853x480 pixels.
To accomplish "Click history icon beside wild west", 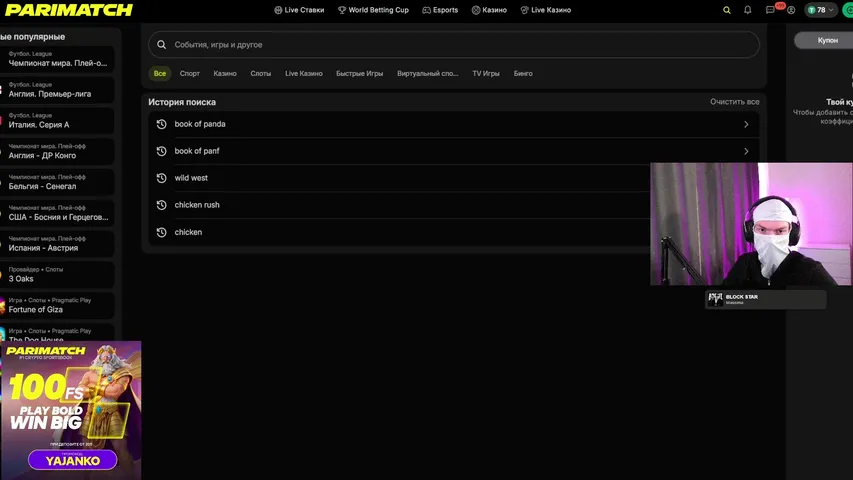I will [x=162, y=178].
